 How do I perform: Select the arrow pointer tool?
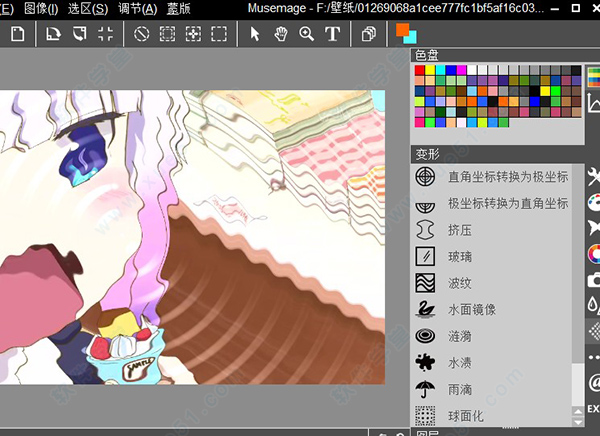(255, 34)
